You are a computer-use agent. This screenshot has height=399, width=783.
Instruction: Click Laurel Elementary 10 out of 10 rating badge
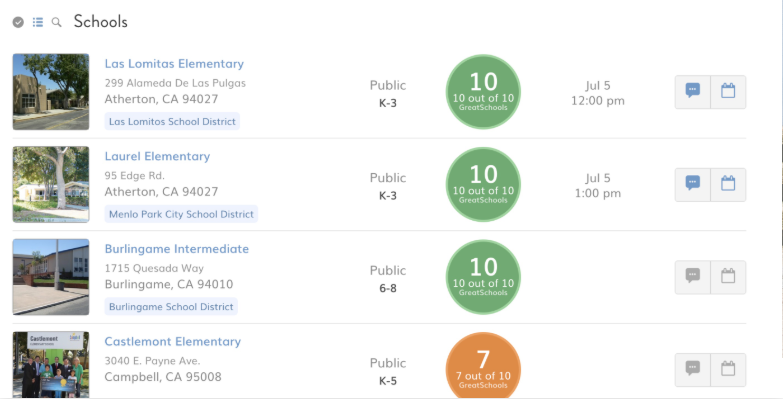[x=483, y=185]
